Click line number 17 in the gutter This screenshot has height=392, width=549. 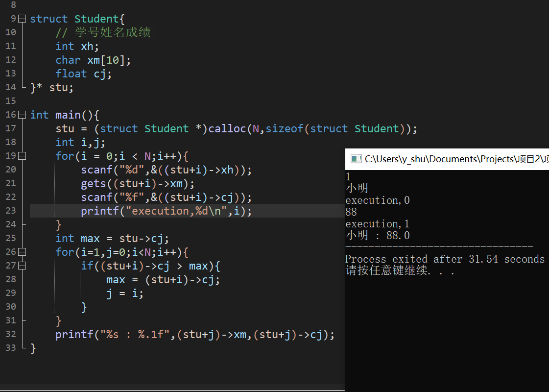11,128
